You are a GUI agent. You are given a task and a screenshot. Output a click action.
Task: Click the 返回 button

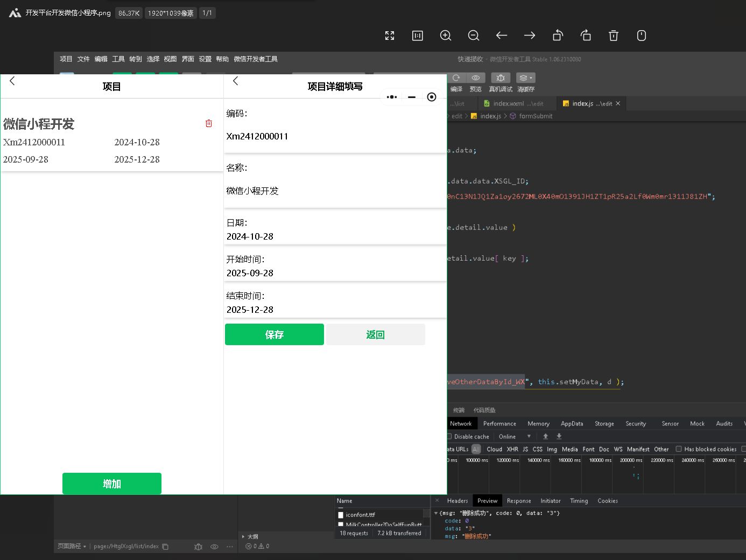[376, 334]
